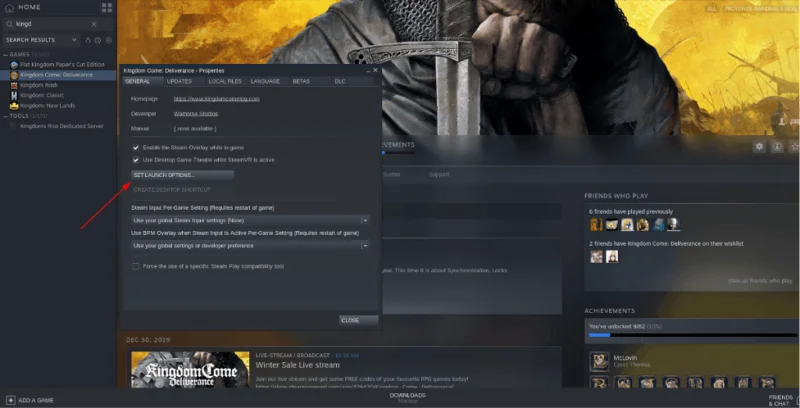Screen dimensions: 800x408
Task: Select the General tab
Action: tap(138, 82)
